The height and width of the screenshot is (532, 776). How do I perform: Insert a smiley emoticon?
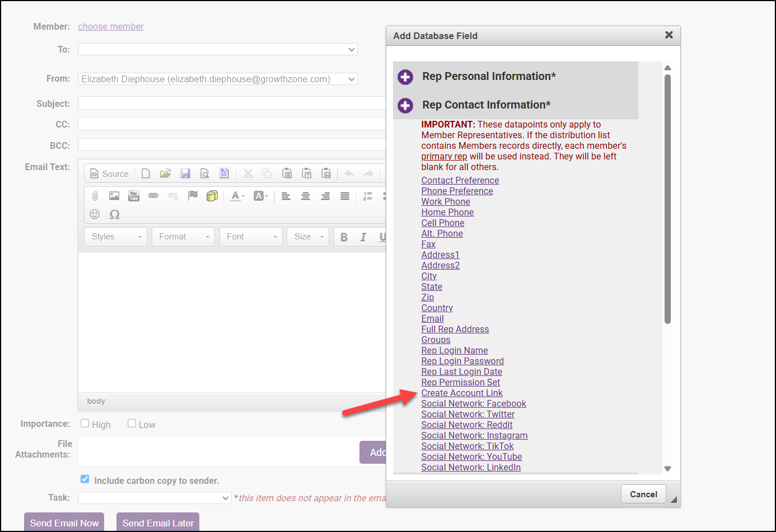pos(95,214)
